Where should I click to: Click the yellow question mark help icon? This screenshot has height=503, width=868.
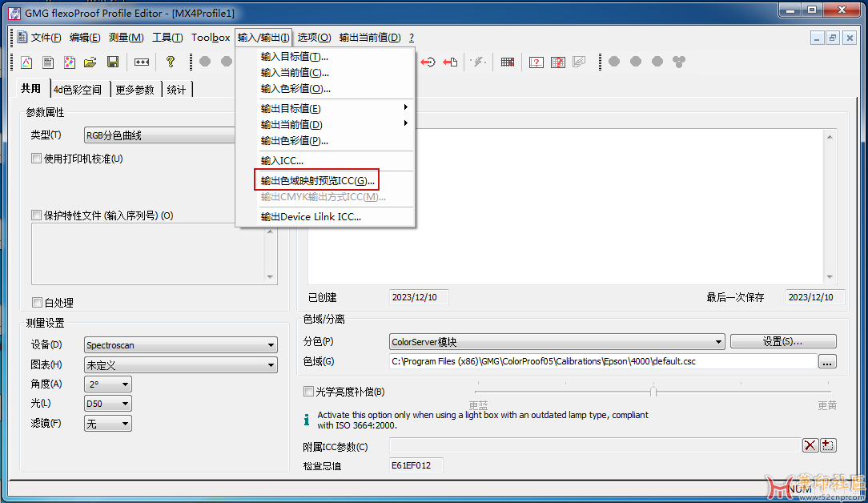[171, 62]
